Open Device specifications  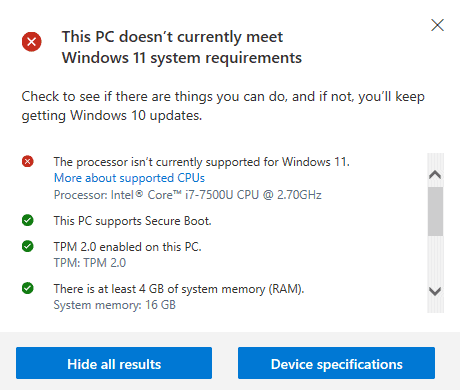point(336,363)
